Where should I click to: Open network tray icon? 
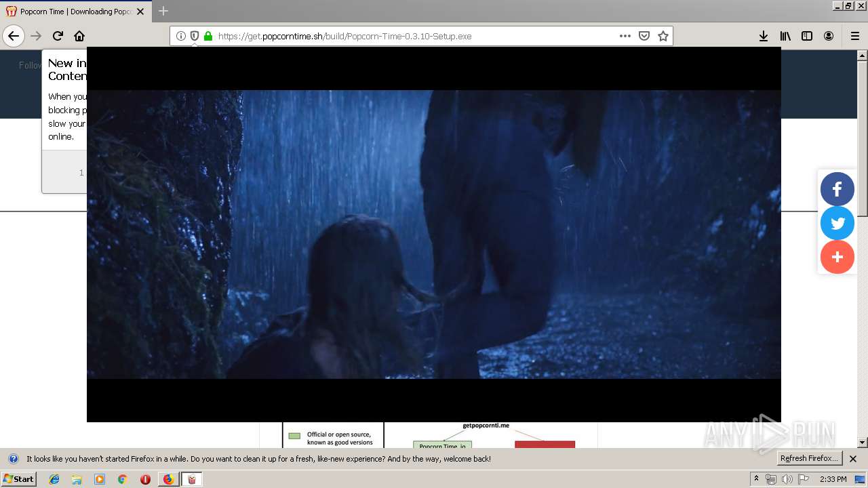pyautogui.click(x=771, y=479)
